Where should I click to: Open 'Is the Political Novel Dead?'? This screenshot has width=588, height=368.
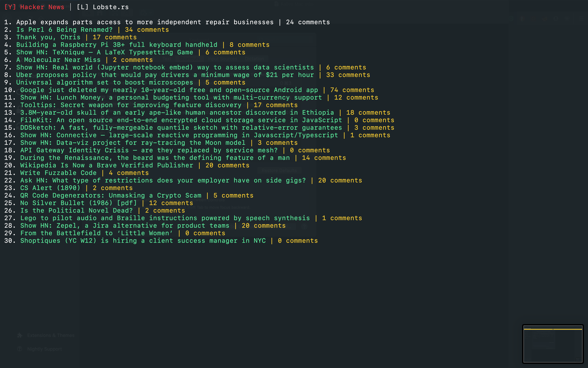point(76,211)
